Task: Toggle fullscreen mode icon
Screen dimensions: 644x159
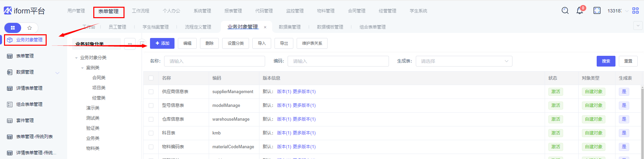Action: pyautogui.click(x=597, y=11)
